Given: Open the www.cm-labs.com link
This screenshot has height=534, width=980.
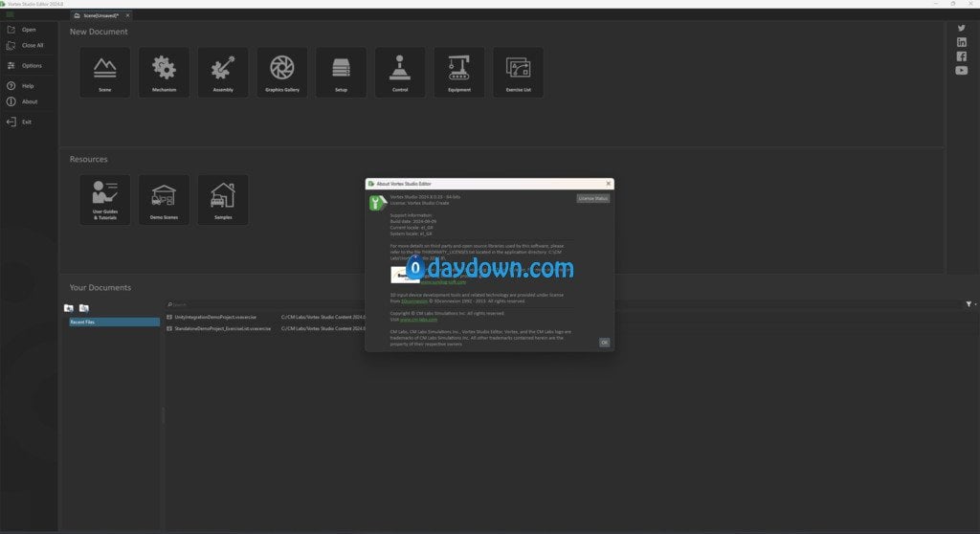Looking at the screenshot, I should coord(418,320).
